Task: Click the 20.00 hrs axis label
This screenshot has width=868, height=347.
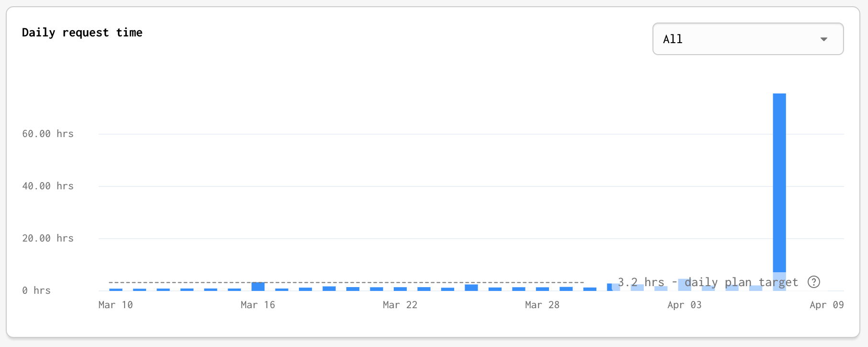Action: (x=47, y=238)
